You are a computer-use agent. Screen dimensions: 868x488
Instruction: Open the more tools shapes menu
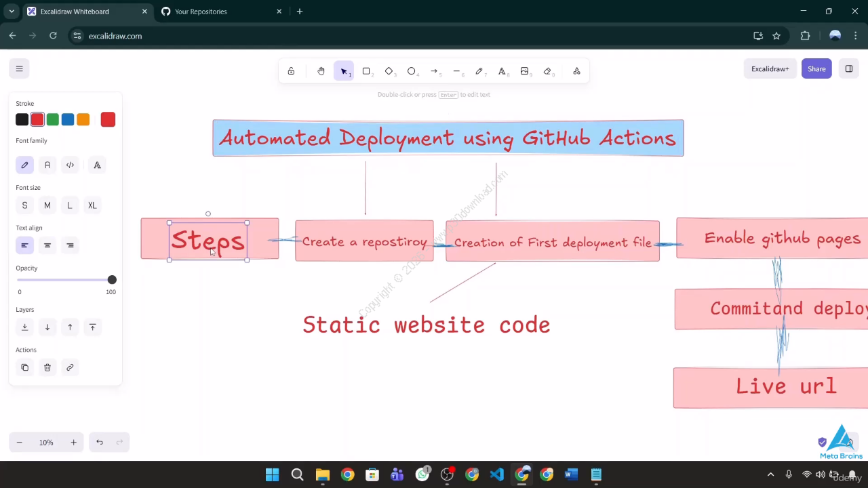coord(576,71)
